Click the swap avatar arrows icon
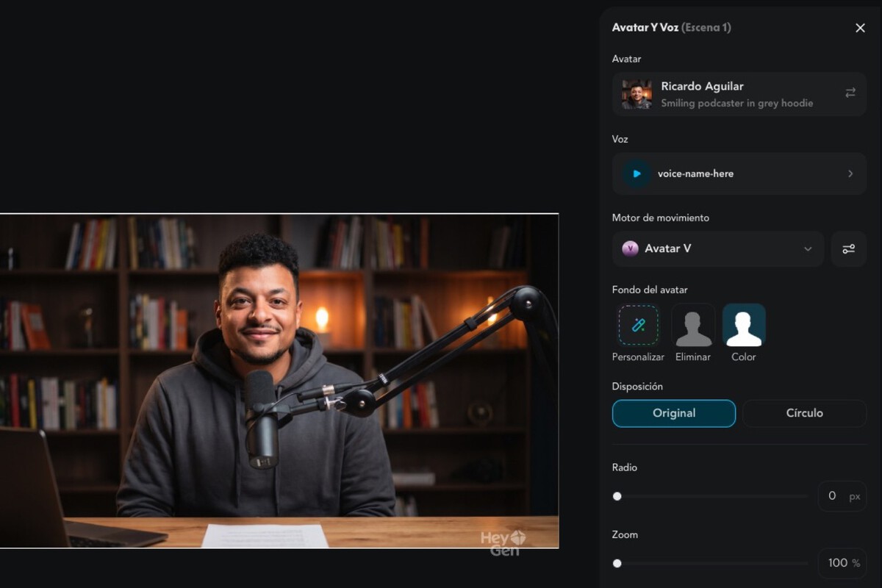The width and height of the screenshot is (882, 588). pyautogui.click(x=850, y=93)
